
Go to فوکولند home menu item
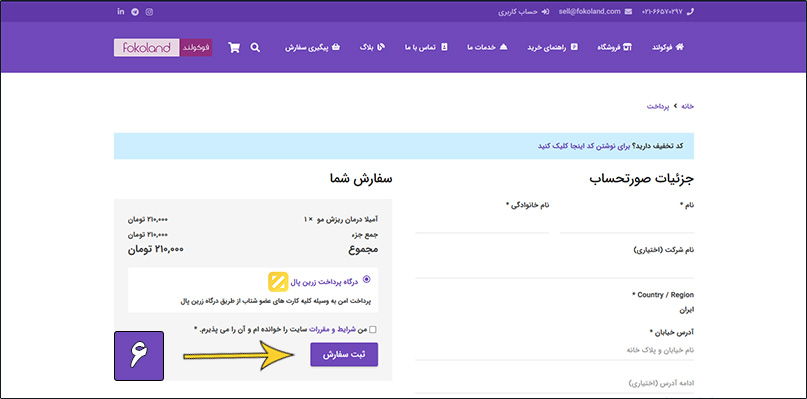click(x=668, y=47)
